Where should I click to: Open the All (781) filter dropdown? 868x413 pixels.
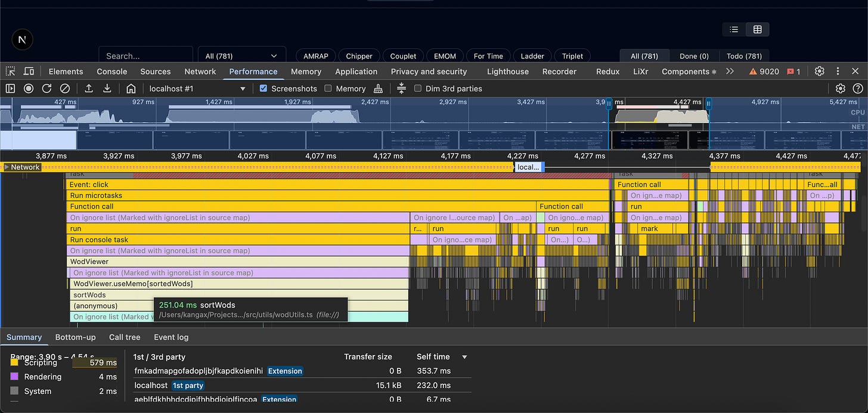[241, 56]
